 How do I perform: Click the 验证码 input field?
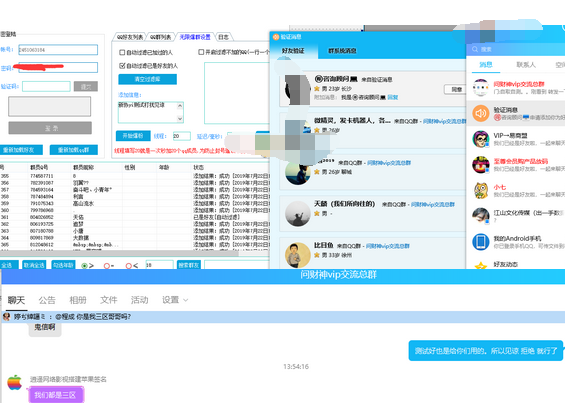[x=46, y=87]
